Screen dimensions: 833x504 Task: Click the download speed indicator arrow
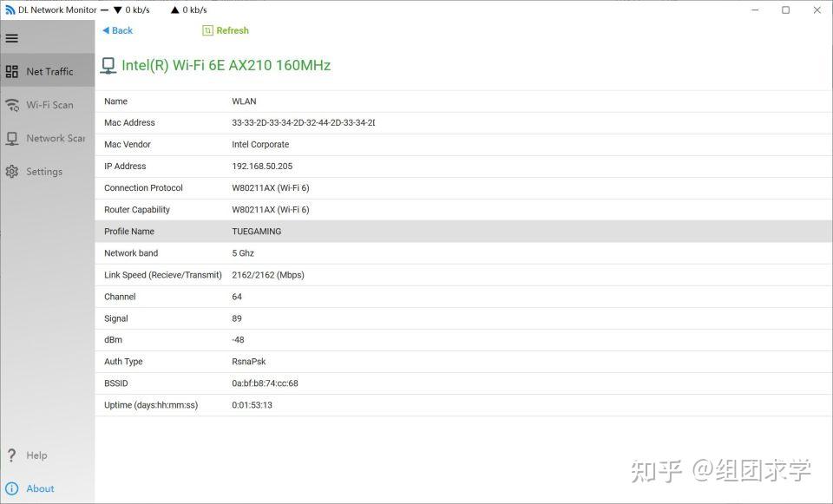pos(117,10)
